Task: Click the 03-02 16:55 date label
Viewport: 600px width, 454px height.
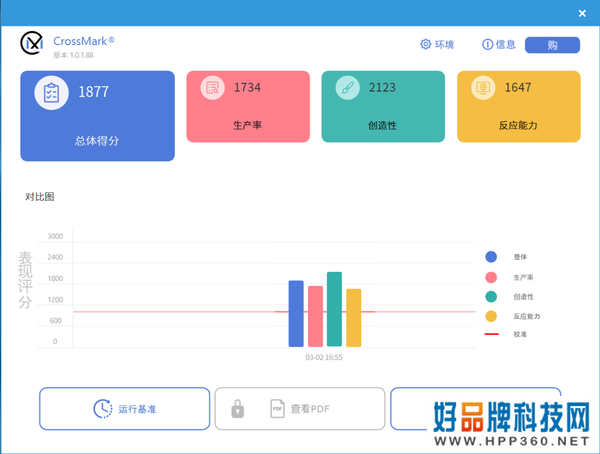Action: 324,358
